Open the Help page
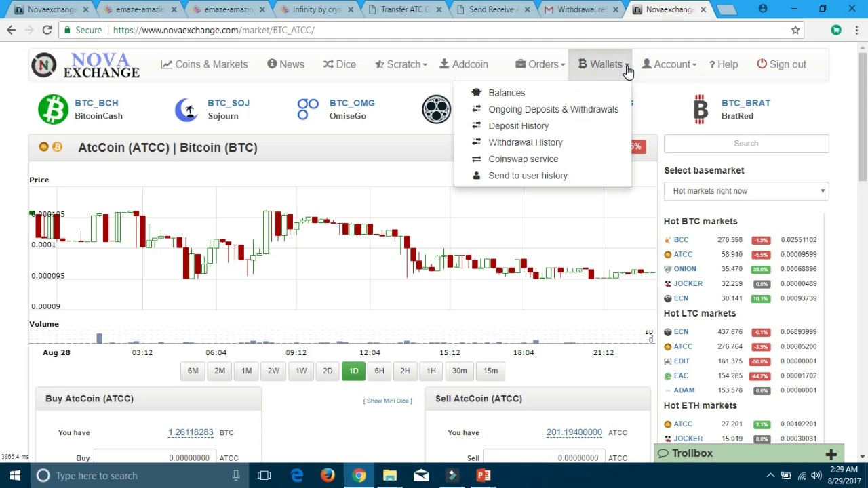Screen dimensions: 868x488 coord(724,64)
